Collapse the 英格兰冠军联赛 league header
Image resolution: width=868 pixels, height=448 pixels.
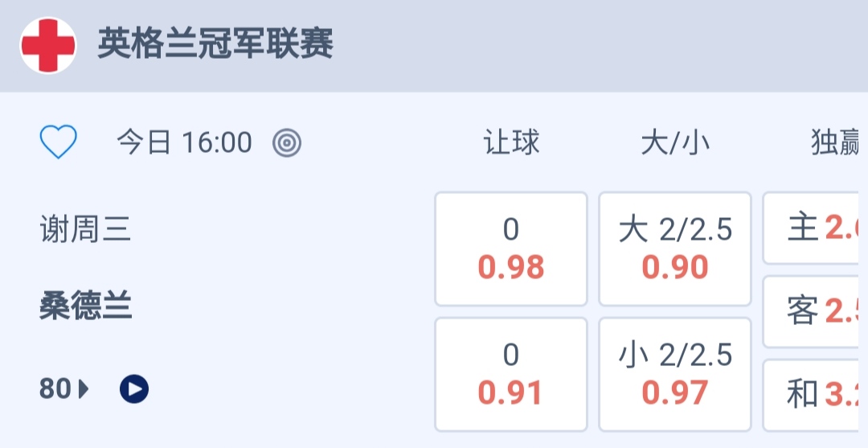(215, 44)
